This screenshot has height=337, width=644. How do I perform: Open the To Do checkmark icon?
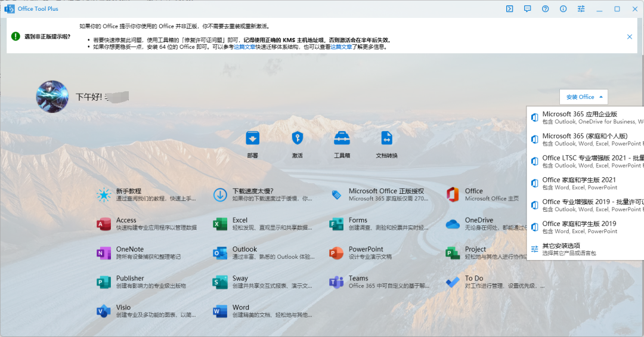coord(453,282)
